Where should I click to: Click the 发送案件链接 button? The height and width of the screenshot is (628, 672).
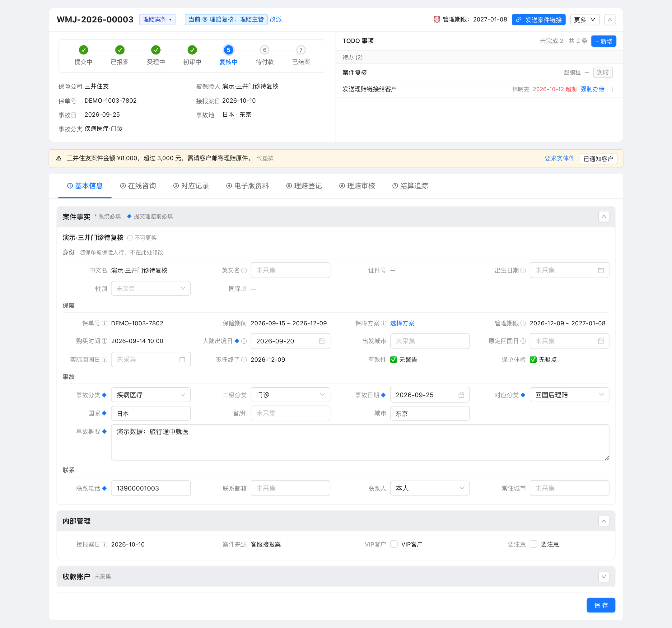coord(539,20)
